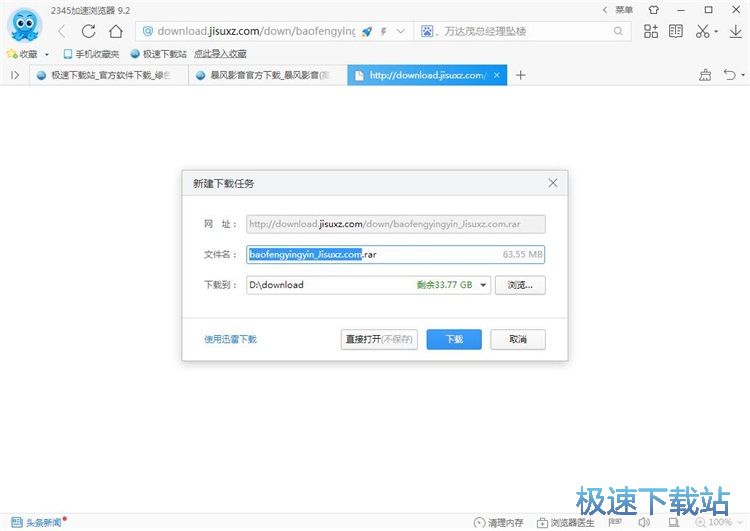The image size is (750, 531).
Task: Click the lightning bolt icon in address bar
Action: 384,32
